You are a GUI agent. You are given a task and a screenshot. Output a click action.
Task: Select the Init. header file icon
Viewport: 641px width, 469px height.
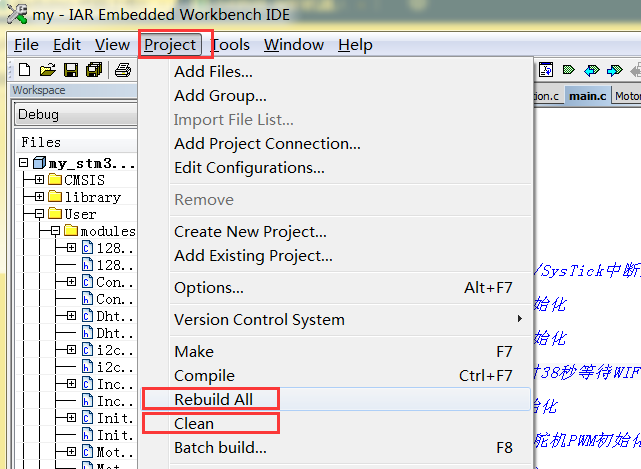click(x=87, y=435)
